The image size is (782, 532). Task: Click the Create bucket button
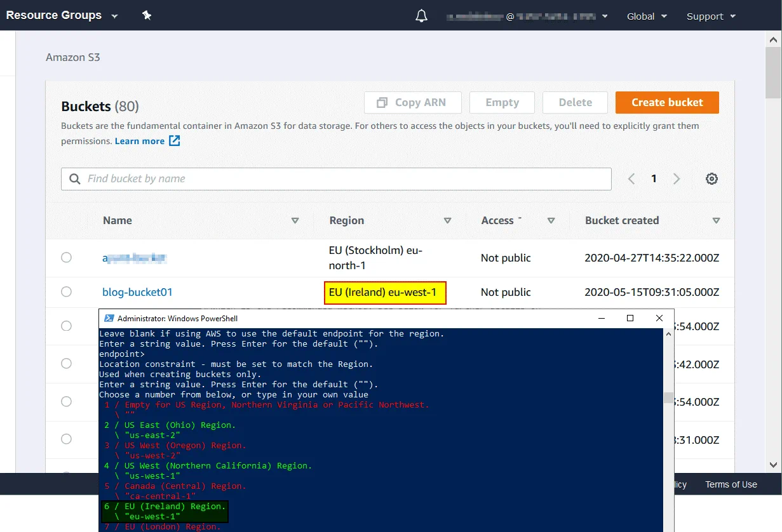tap(667, 102)
